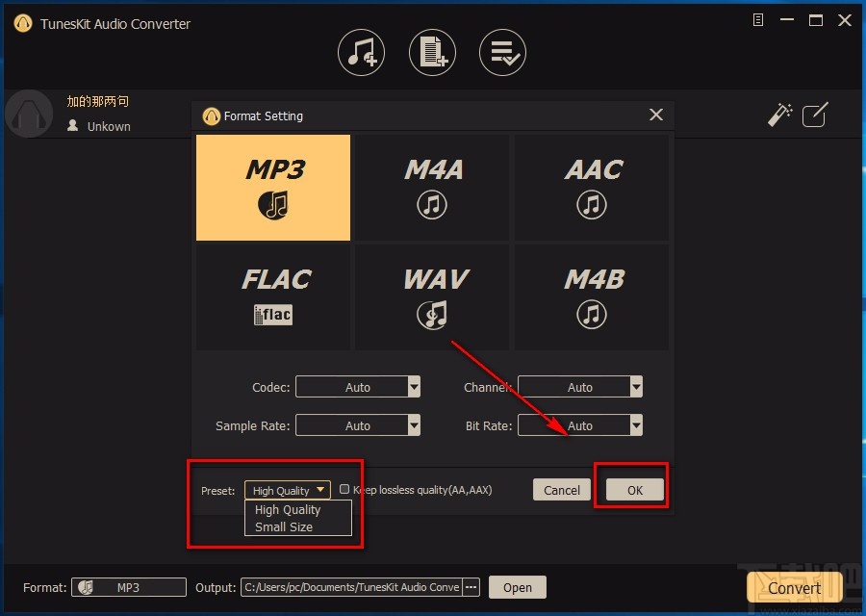Confirm format settings with OK
Screen dimensions: 866x616
(x=635, y=490)
